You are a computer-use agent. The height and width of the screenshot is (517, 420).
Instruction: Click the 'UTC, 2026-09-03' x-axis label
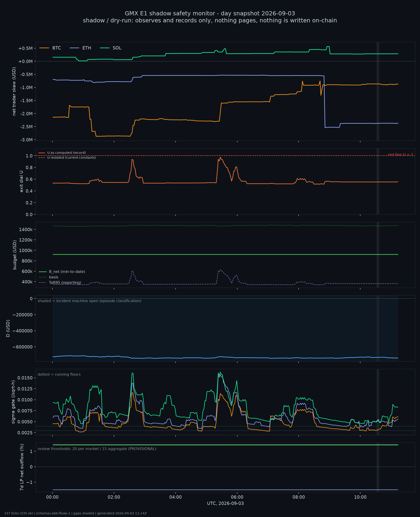click(225, 503)
